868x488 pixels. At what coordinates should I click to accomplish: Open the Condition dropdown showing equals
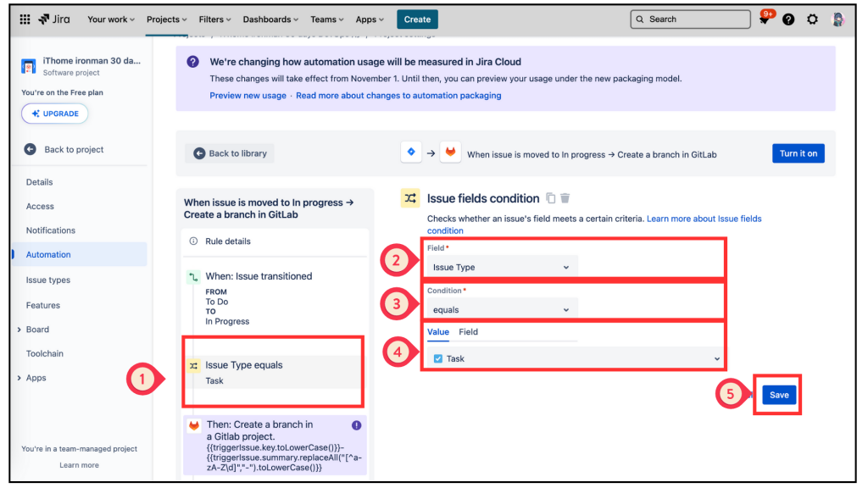click(502, 309)
